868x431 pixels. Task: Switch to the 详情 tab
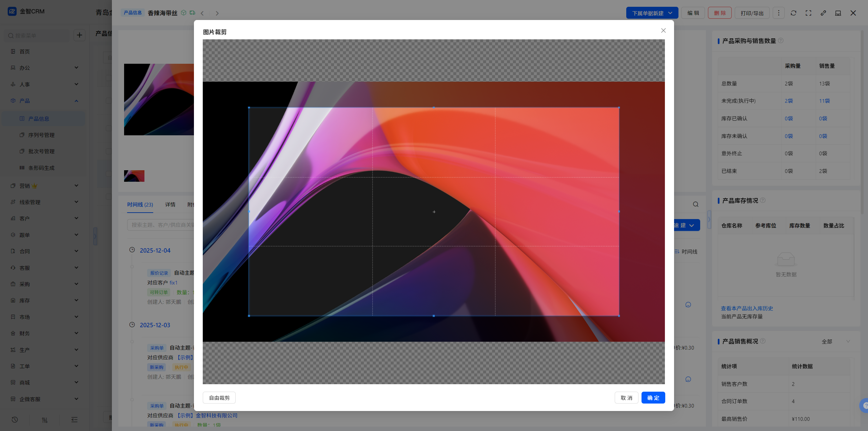(x=170, y=204)
